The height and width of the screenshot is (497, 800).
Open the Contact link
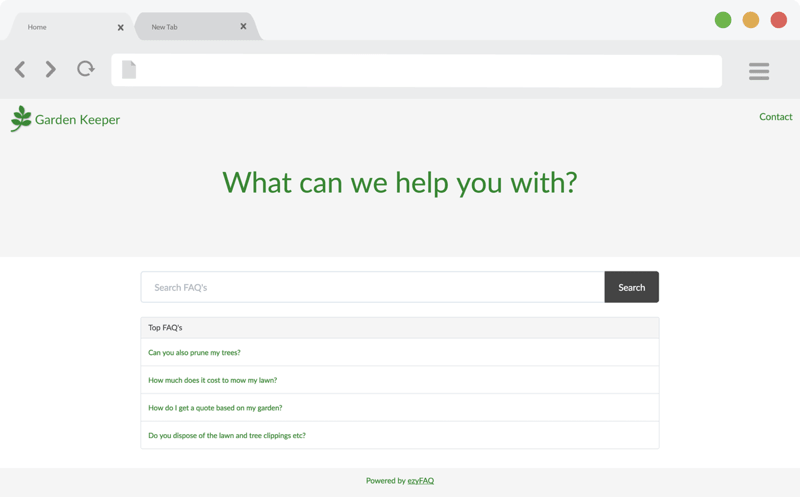click(775, 117)
